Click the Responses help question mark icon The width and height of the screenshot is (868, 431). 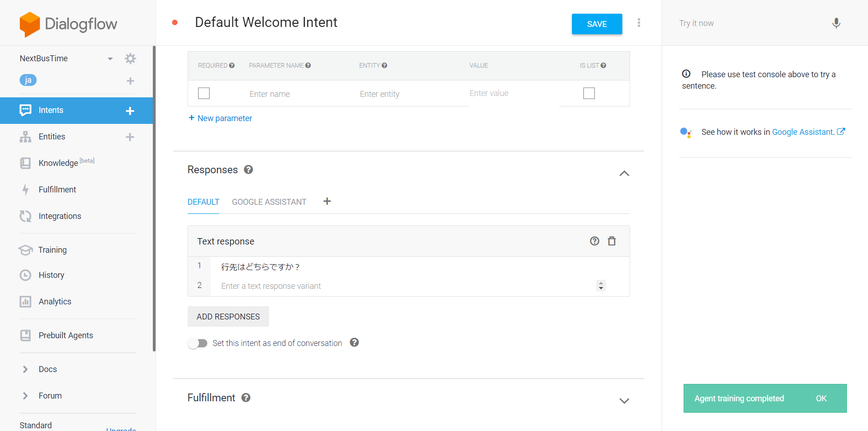click(x=248, y=170)
